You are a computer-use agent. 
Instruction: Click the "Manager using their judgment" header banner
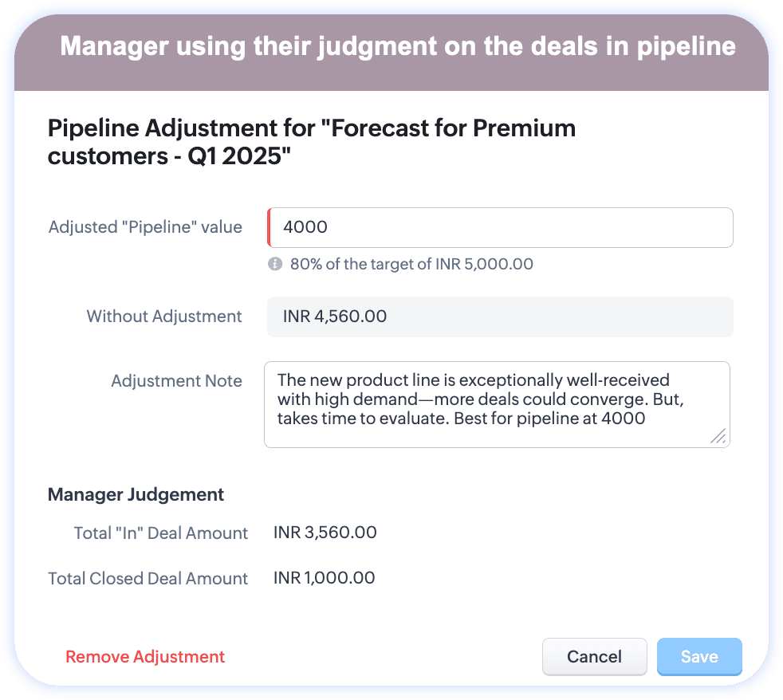click(x=397, y=48)
